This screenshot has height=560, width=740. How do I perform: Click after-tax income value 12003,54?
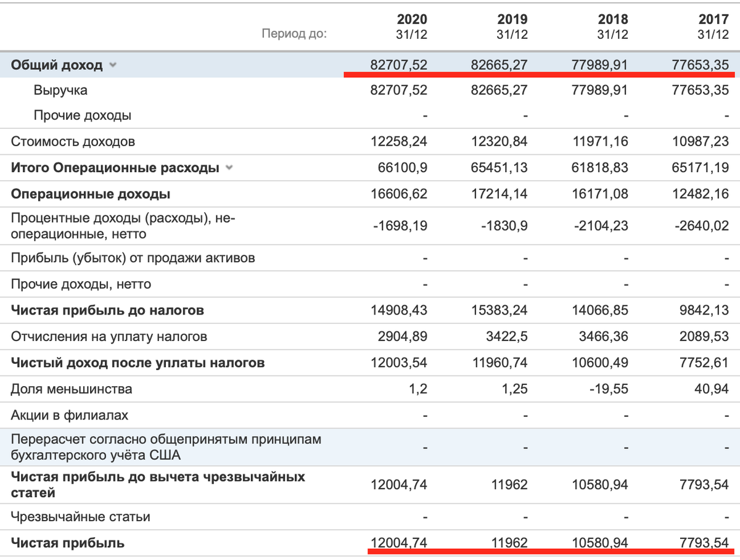click(398, 363)
